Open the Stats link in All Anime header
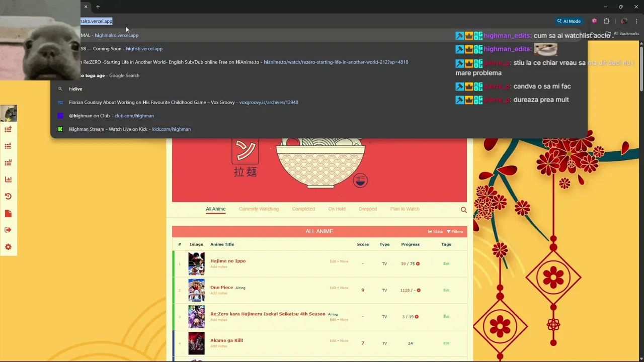Viewport: 644px width, 362px height. 435,232
